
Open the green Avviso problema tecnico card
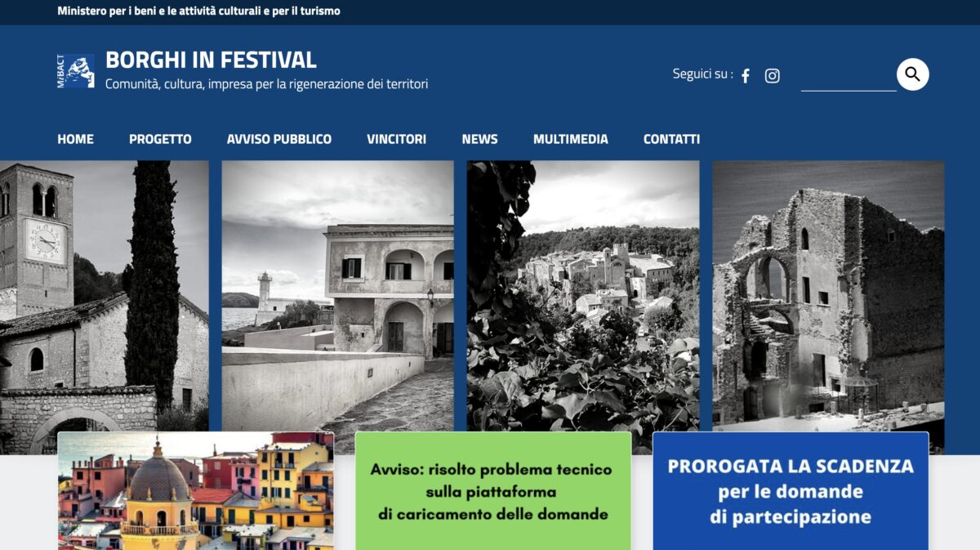493,491
